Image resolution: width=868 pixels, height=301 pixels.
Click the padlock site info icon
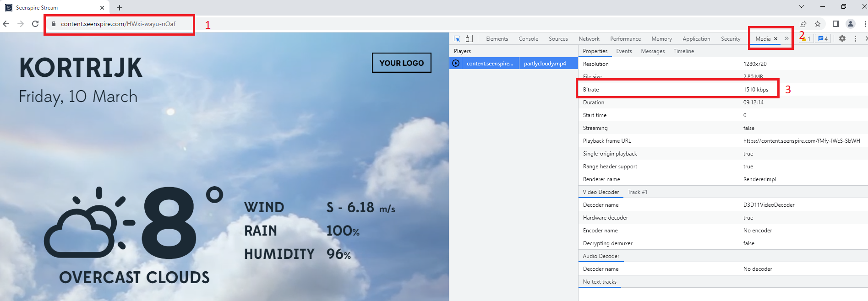(x=54, y=24)
